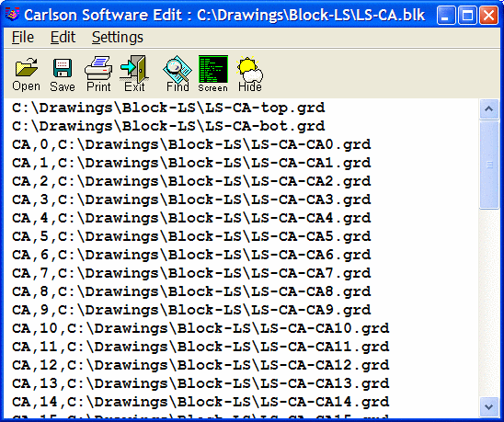Click the CA,8 line of text
Image resolution: width=504 pixels, height=422 pixels.
click(x=191, y=291)
